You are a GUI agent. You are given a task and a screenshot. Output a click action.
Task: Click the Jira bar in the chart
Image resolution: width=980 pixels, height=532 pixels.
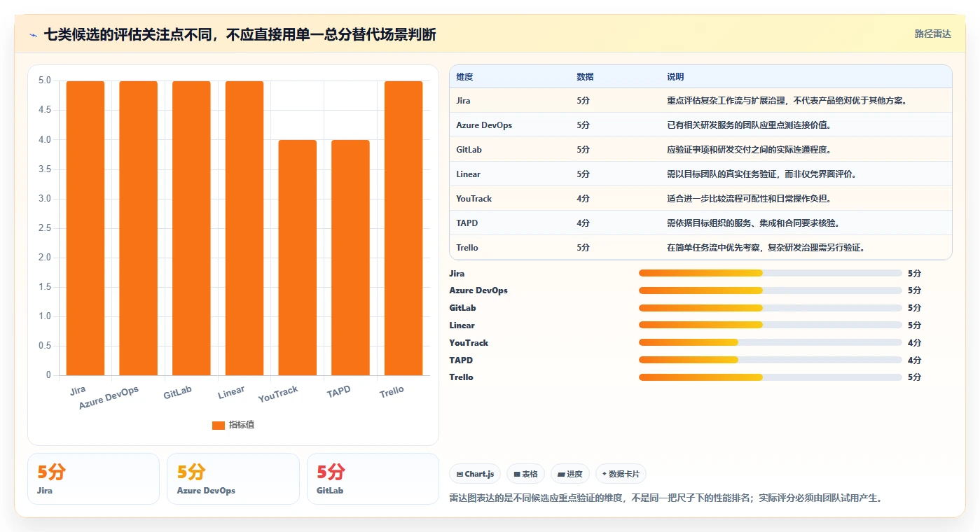coord(85,228)
